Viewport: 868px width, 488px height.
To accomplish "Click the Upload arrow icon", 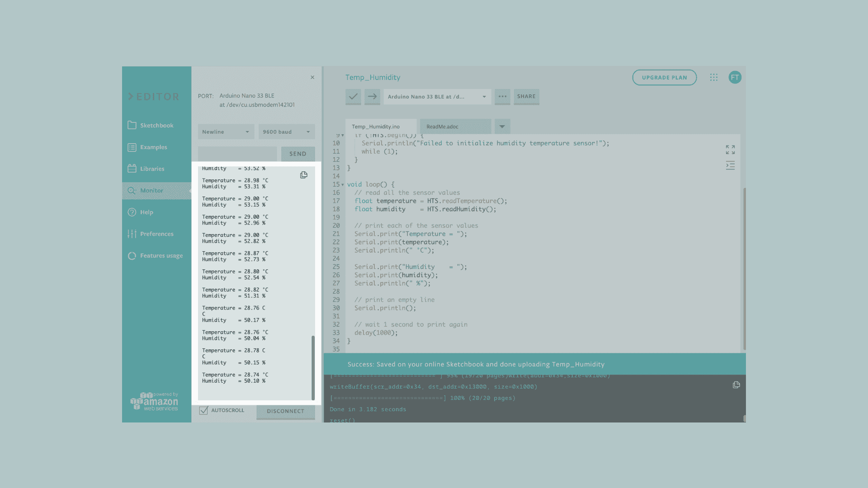I will tap(372, 96).
